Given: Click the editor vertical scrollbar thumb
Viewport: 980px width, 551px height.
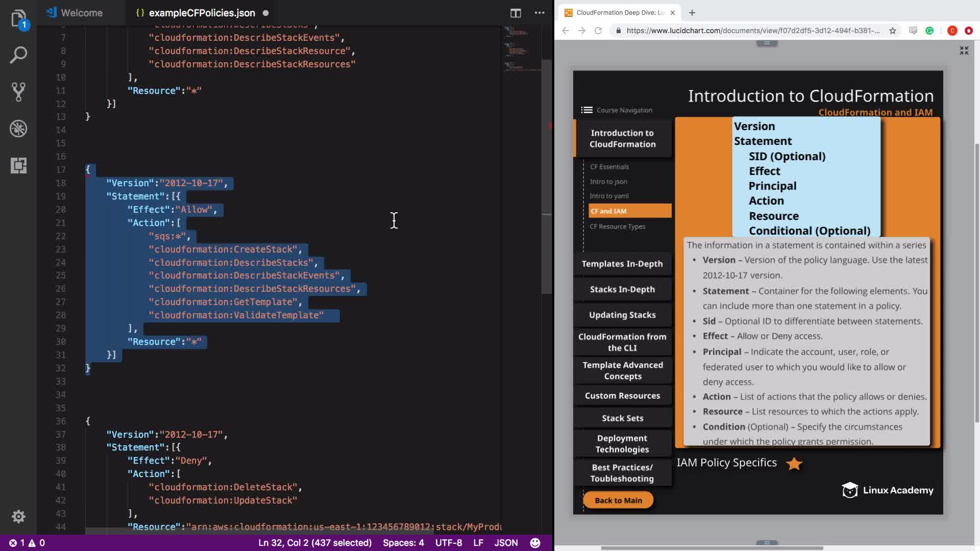Looking at the screenshot, I should (546, 176).
